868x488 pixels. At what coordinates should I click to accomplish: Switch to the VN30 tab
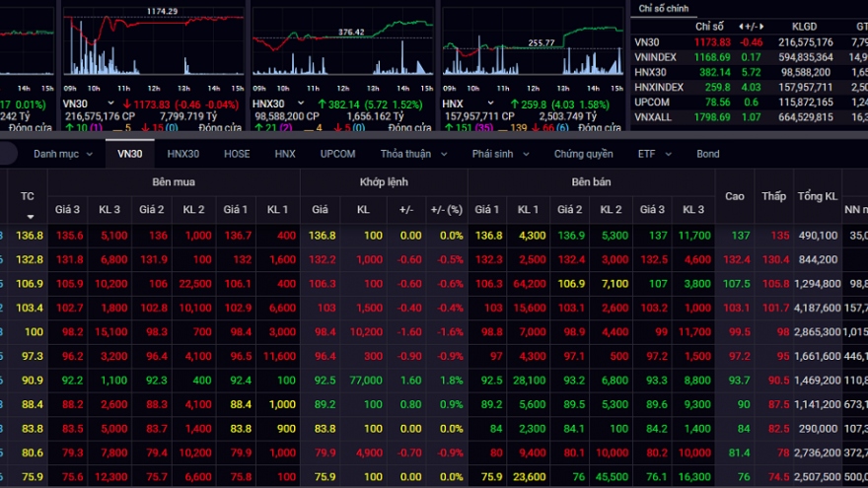129,154
